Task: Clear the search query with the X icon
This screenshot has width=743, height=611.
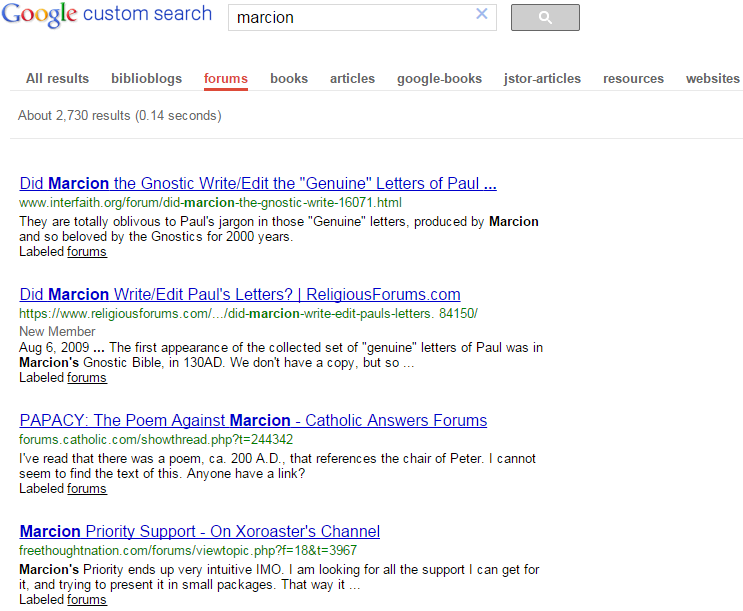Action: pos(481,14)
